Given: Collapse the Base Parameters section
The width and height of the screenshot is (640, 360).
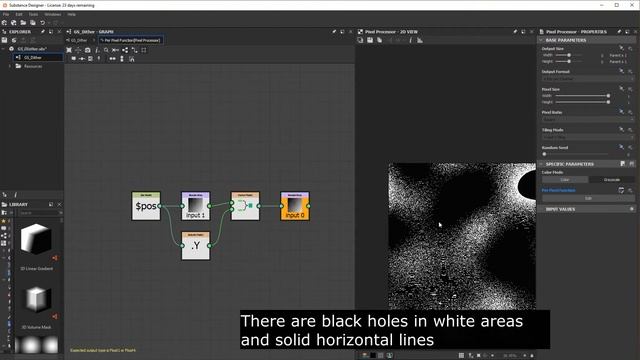Looking at the screenshot, I should (x=541, y=40).
